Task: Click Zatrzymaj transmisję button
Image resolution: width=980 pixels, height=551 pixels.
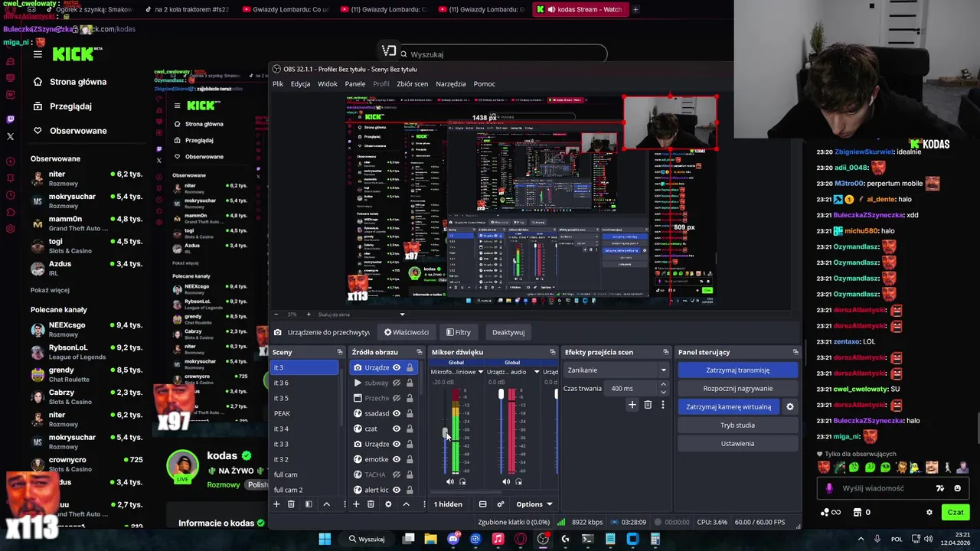Action: (x=738, y=370)
